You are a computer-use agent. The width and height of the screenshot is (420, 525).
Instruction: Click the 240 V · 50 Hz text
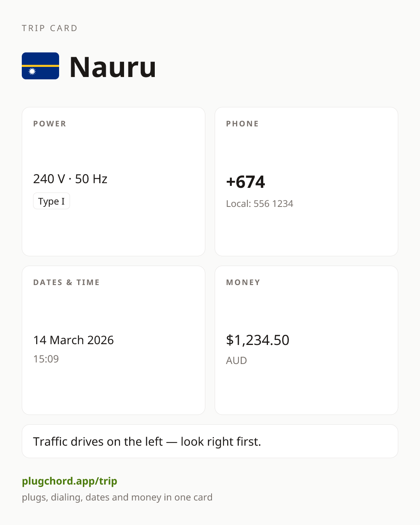[x=70, y=179]
